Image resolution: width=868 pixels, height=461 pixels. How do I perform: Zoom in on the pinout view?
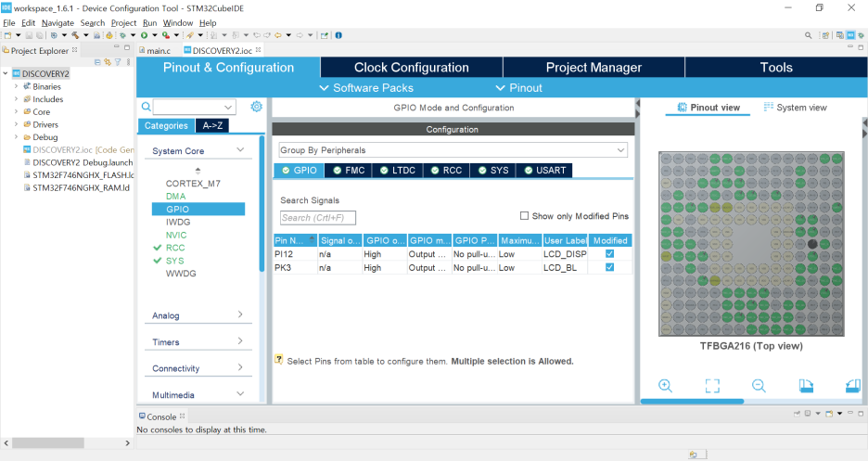[x=666, y=386]
